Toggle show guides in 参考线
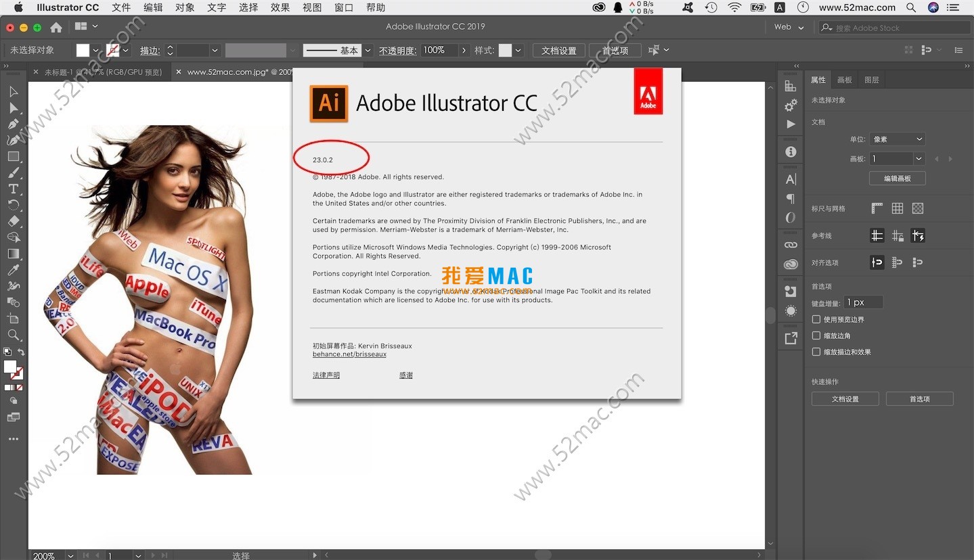This screenshot has width=974, height=560. click(877, 235)
